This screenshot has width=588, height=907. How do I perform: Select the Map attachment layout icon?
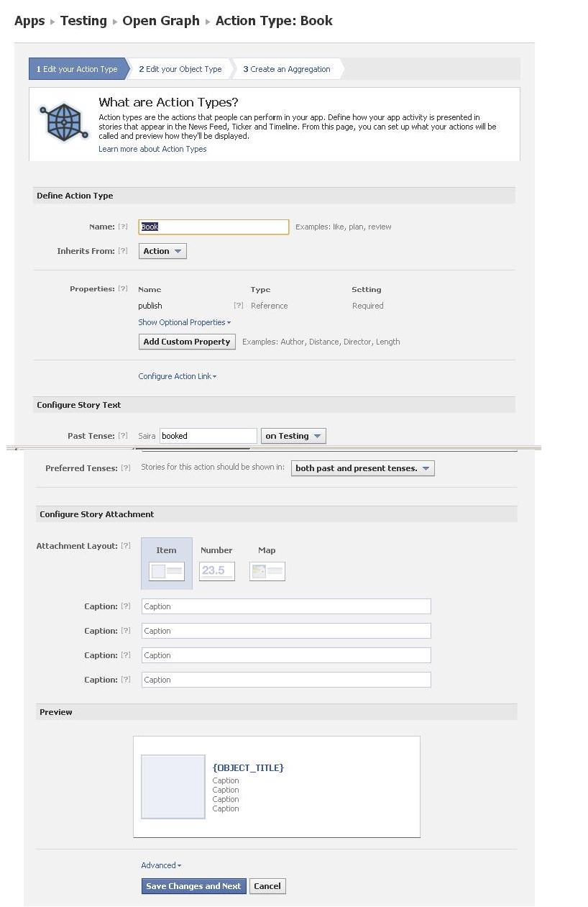coord(267,571)
